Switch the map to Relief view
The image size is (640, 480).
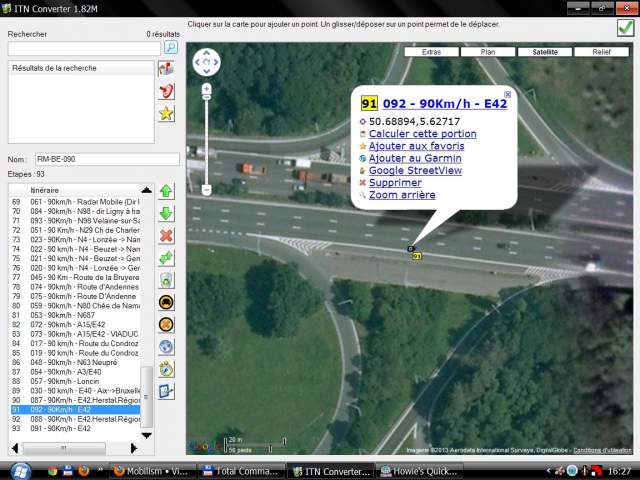pyautogui.click(x=601, y=51)
